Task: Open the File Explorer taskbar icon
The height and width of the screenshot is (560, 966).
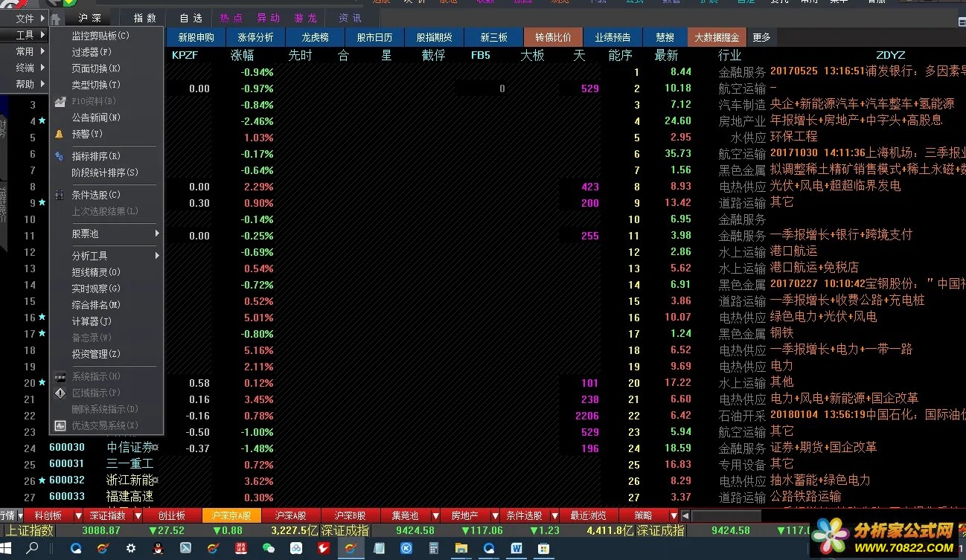Action: (461, 549)
